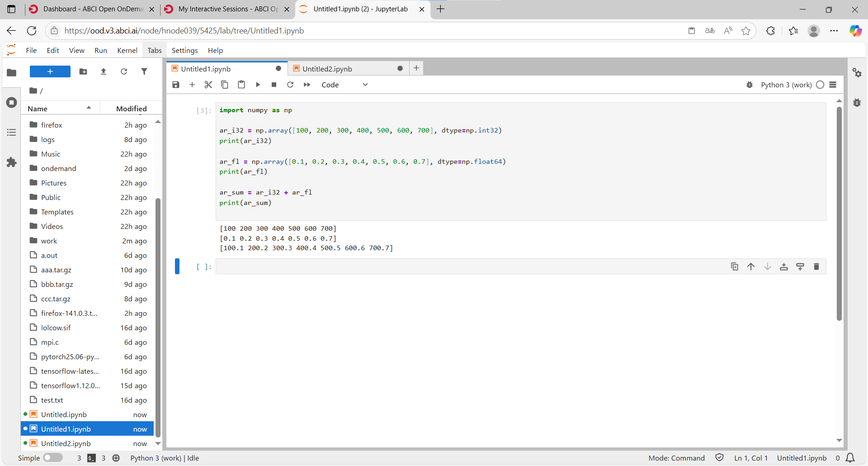Open the View menu
This screenshot has width=868, height=466.
pyautogui.click(x=76, y=50)
